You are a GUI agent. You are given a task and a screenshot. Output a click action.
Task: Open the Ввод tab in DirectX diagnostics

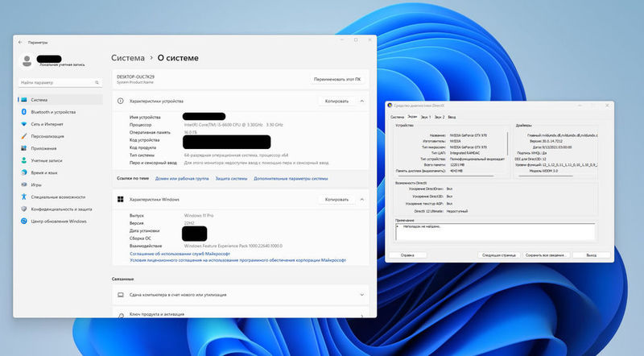pyautogui.click(x=452, y=117)
